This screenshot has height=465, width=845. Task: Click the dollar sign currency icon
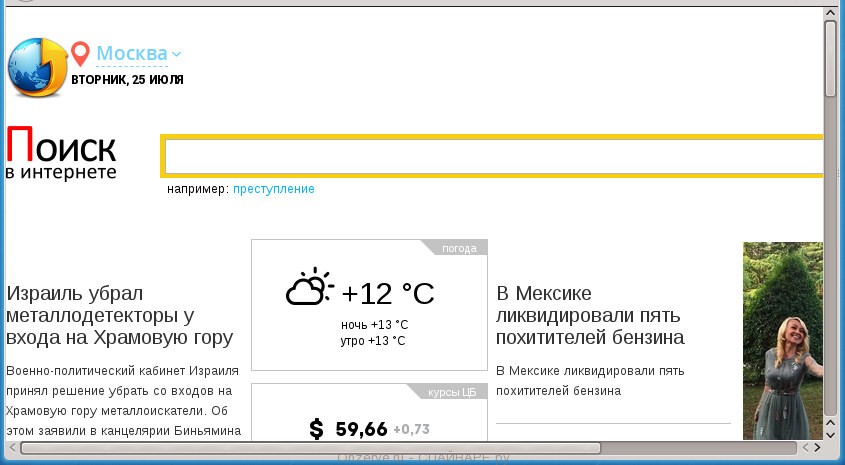[317, 430]
